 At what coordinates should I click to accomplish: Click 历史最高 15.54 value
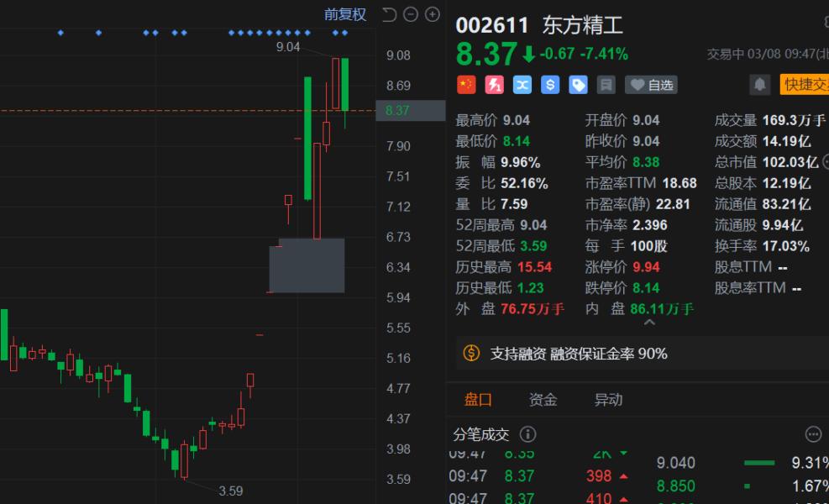tap(534, 267)
